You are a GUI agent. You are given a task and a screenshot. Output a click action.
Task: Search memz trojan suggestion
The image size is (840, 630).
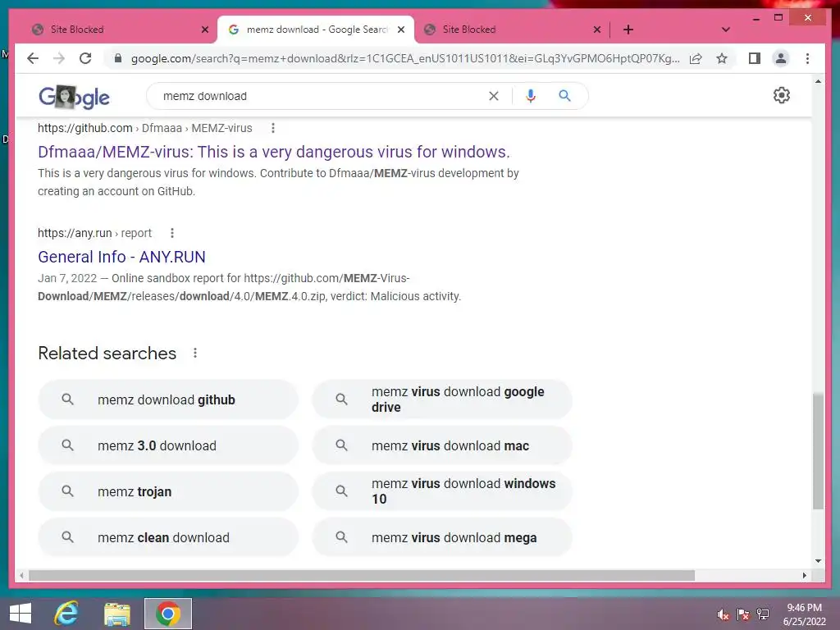click(x=167, y=492)
